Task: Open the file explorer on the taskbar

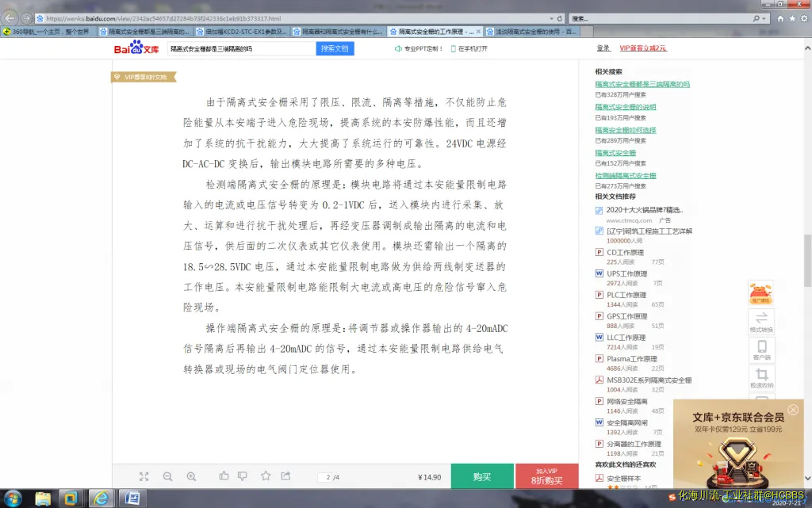Action: (43, 498)
